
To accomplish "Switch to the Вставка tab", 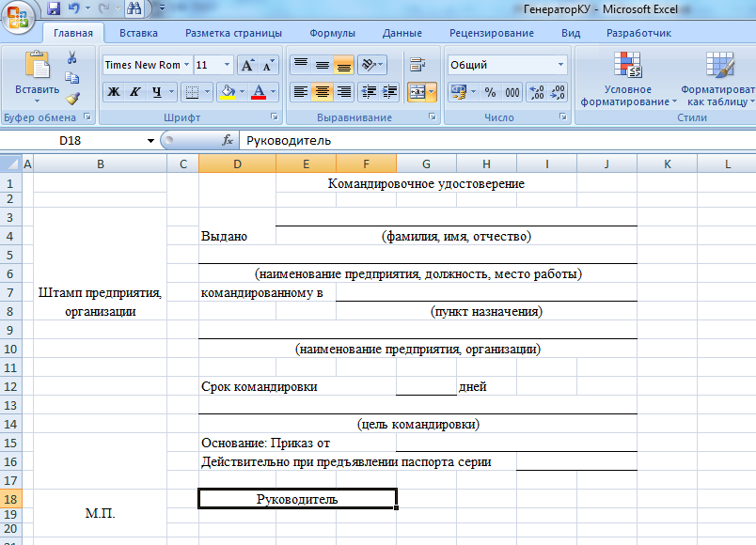I will tap(138, 33).
